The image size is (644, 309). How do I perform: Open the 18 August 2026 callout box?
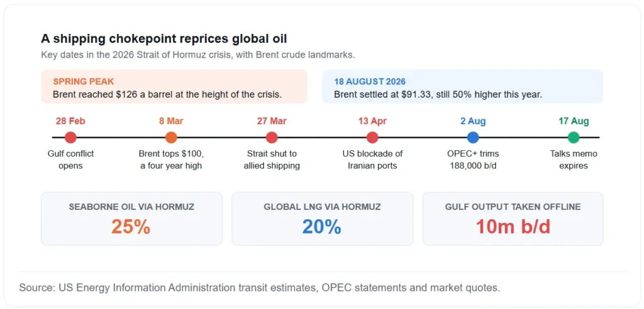(462, 87)
